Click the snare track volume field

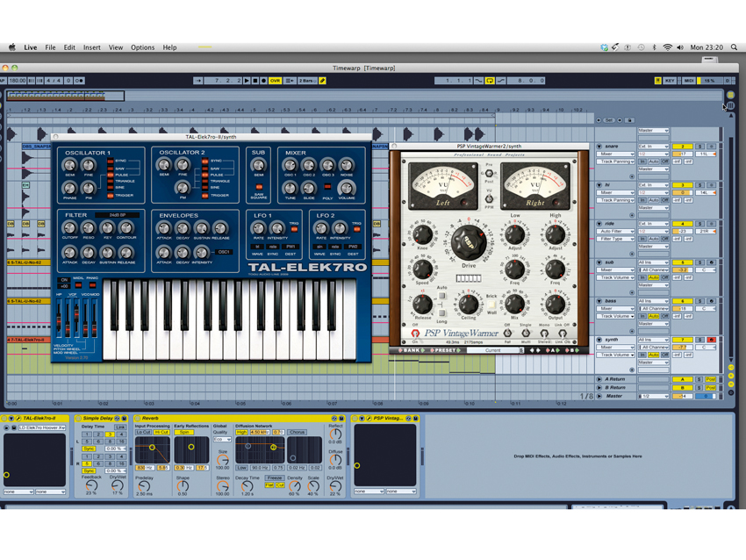pyautogui.click(x=682, y=154)
